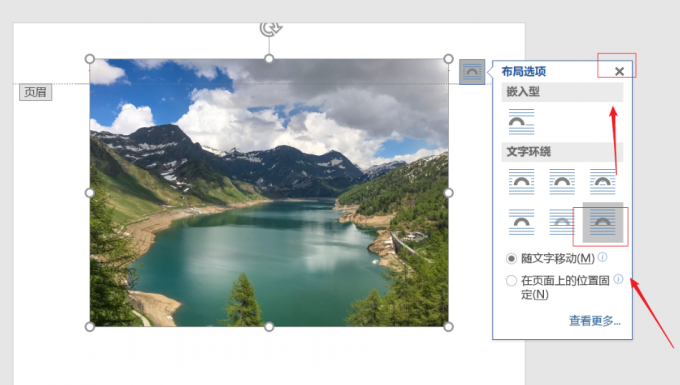Enable the 随文字移动 radio option

coord(511,259)
